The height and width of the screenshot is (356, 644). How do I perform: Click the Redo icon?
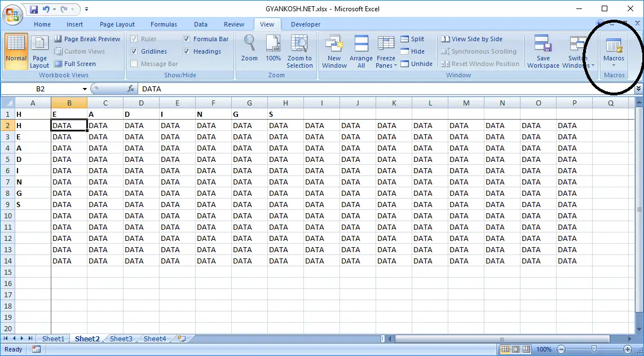pos(64,8)
